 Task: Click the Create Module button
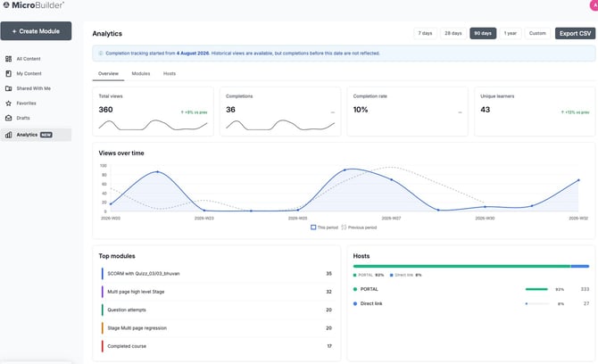(x=36, y=31)
